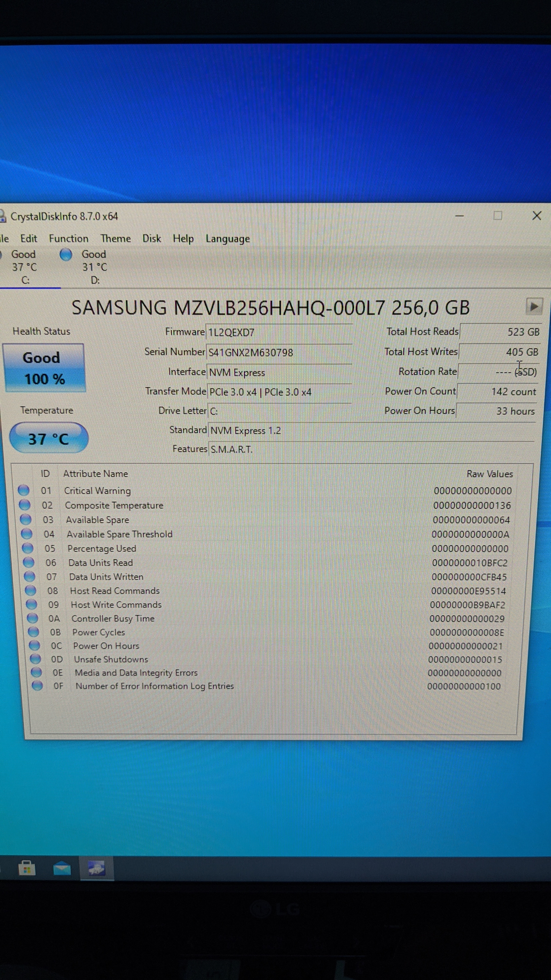Click the D: drive blue status circle
Viewport: 551px width, 980px height.
click(x=66, y=254)
